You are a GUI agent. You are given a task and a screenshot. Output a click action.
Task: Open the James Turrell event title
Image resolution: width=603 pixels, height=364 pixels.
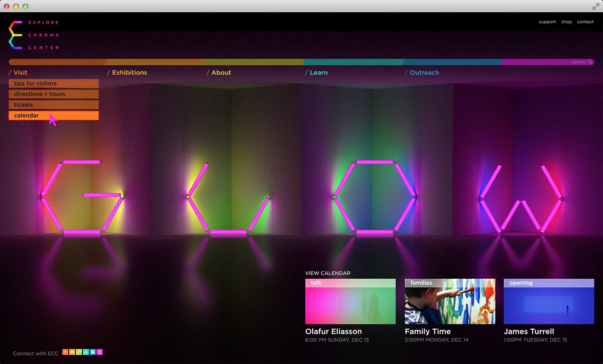click(x=529, y=332)
